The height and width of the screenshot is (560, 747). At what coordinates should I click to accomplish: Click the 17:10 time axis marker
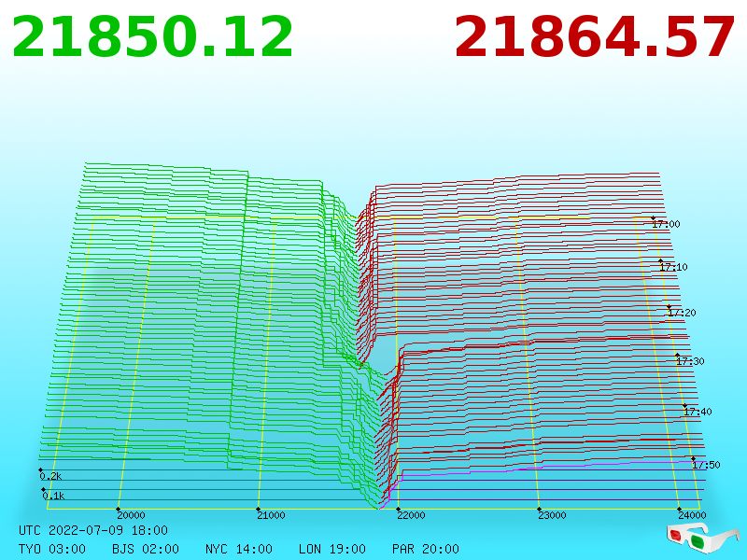[673, 267]
